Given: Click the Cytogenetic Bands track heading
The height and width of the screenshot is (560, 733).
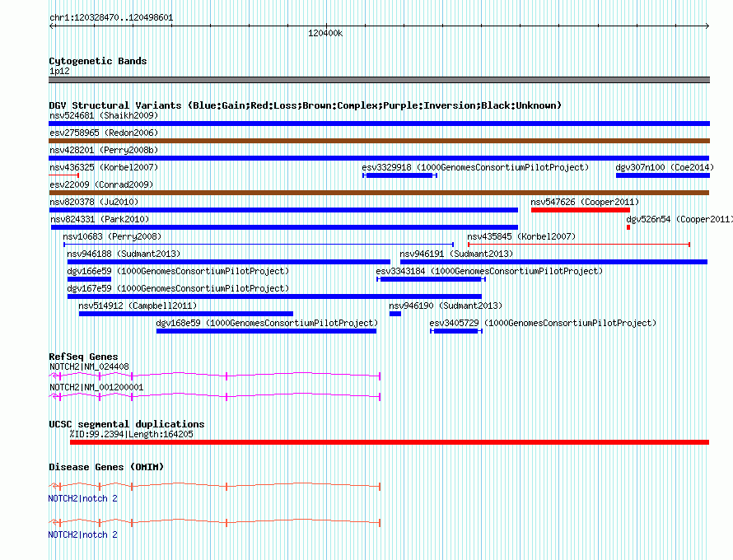Looking at the screenshot, I should [98, 61].
